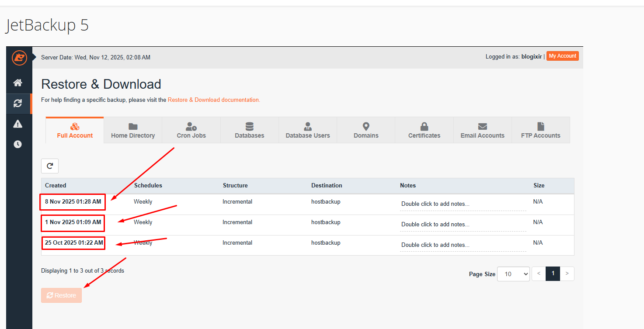Select the Domains tab

point(366,130)
